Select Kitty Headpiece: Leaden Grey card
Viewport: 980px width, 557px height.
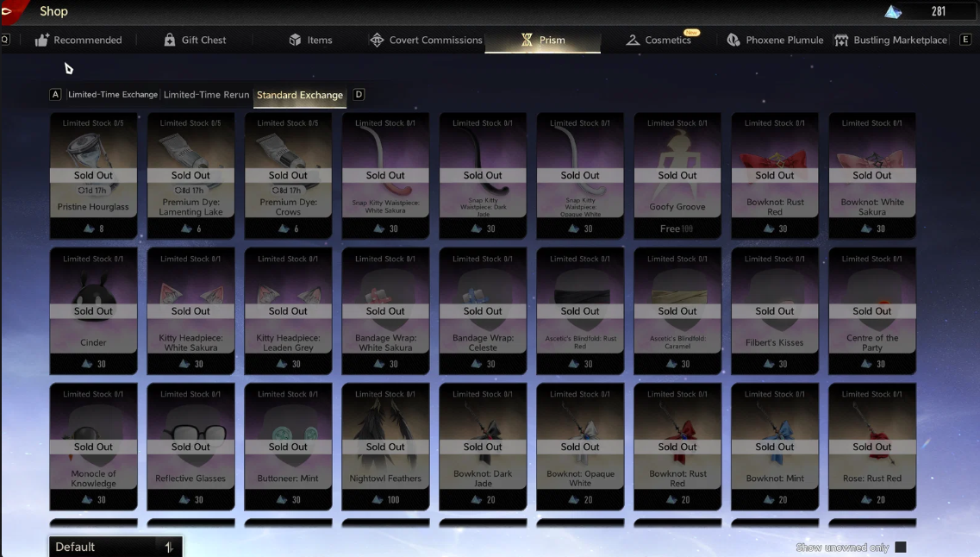pyautogui.click(x=288, y=311)
